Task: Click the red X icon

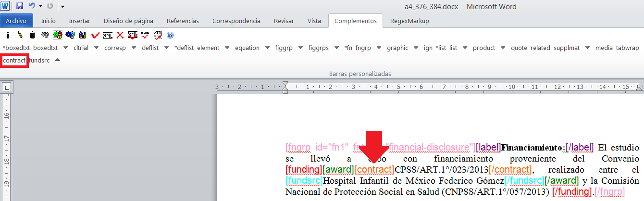Action: 120,35
